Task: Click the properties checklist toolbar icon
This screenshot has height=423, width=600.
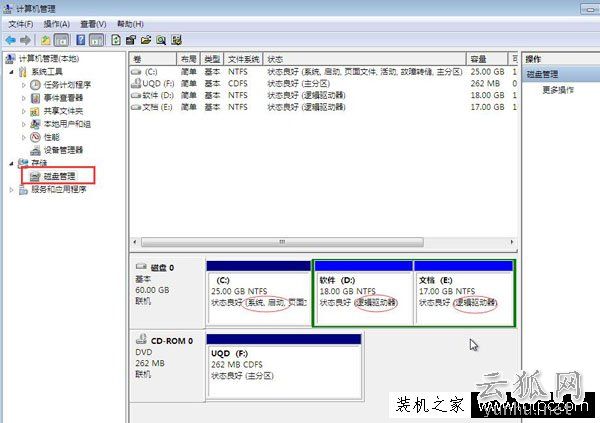Action: click(131, 40)
